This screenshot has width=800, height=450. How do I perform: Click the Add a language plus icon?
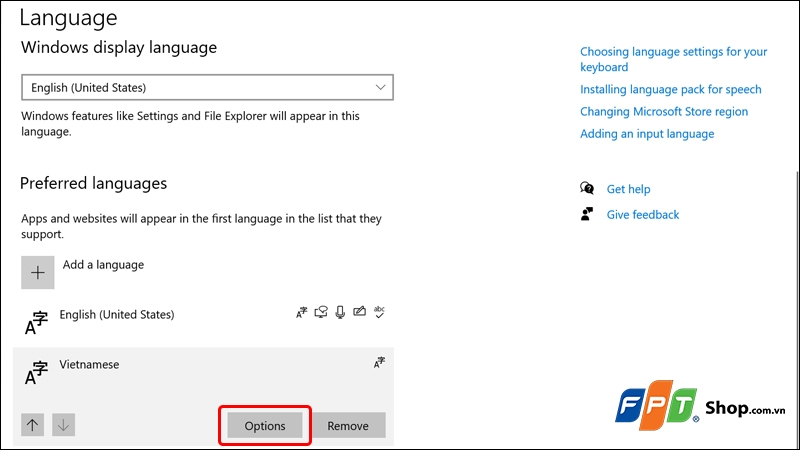[38, 273]
